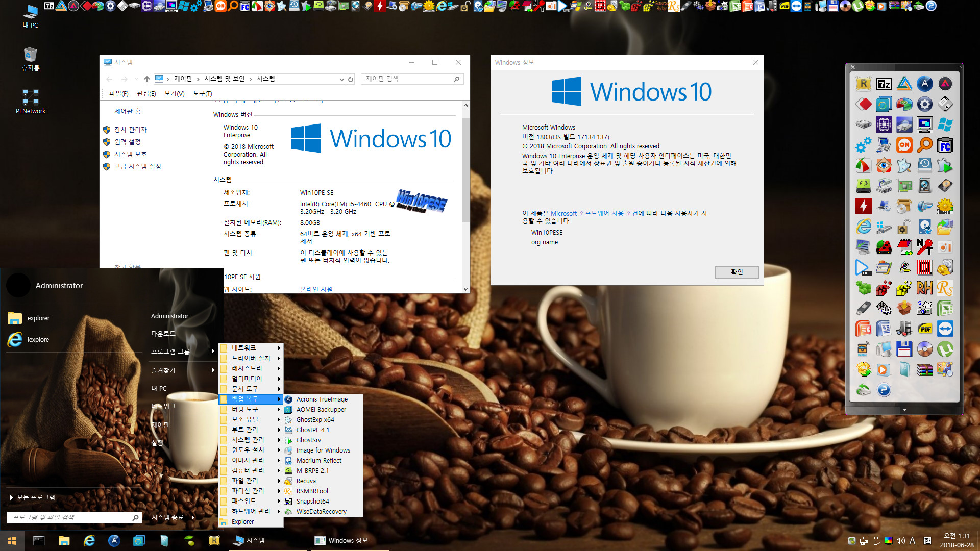This screenshot has width=980, height=551.
Task: Click the refresh button beside address bar
Action: (x=351, y=79)
